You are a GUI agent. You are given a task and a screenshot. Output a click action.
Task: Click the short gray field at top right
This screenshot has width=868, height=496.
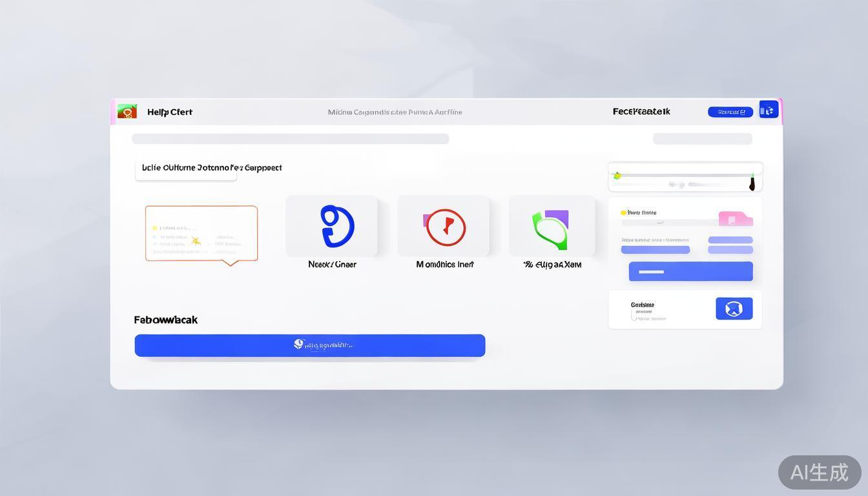pos(702,139)
